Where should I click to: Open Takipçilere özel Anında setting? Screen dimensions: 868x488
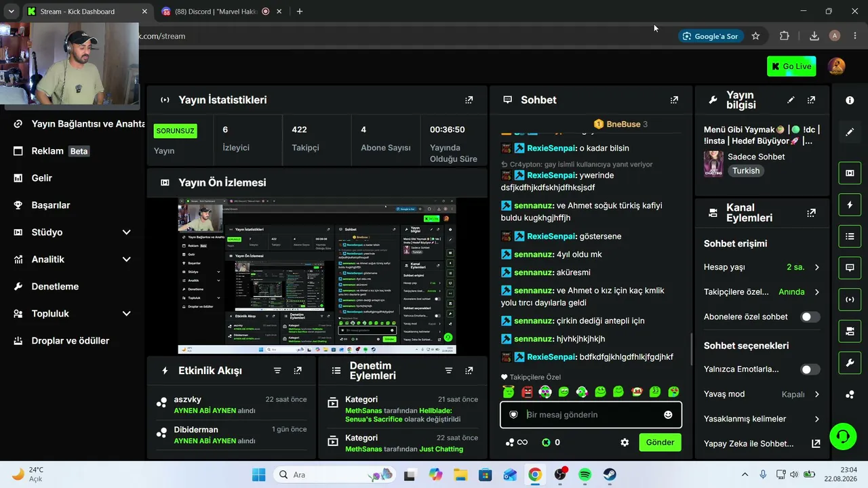point(762,292)
